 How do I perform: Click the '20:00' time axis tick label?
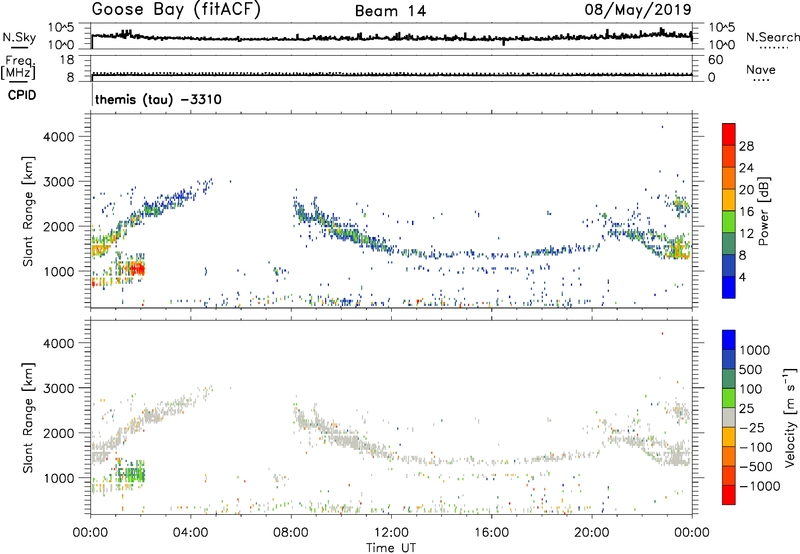click(x=592, y=533)
